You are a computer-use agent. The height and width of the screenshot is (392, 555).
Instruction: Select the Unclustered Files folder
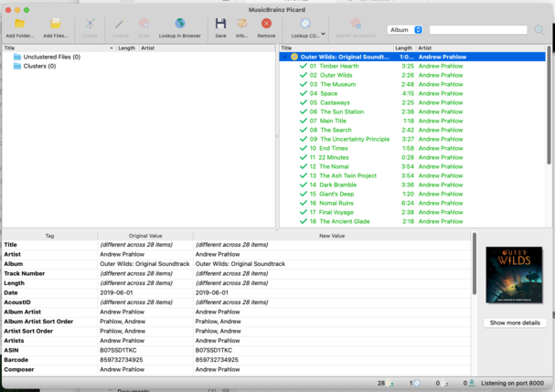coord(52,57)
